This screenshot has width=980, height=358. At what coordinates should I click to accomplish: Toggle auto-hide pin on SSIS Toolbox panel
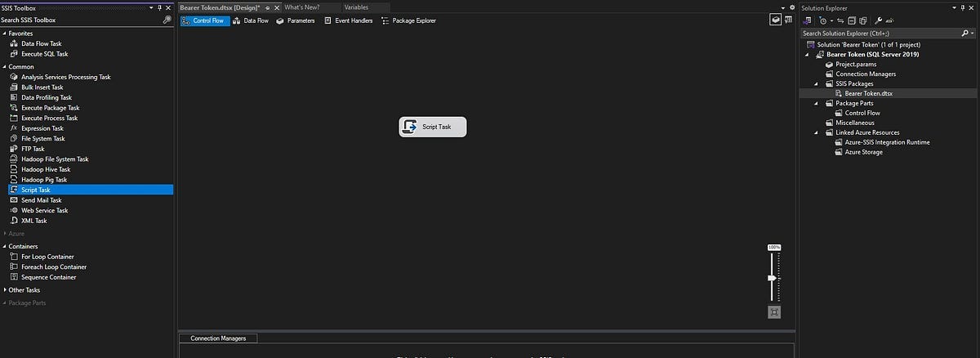[159, 7]
